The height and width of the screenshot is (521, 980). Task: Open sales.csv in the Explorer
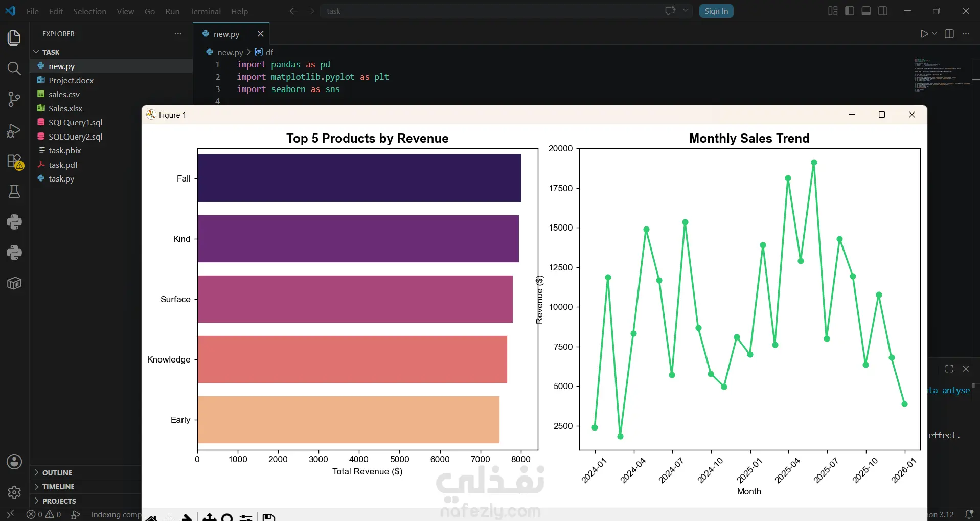coord(64,94)
